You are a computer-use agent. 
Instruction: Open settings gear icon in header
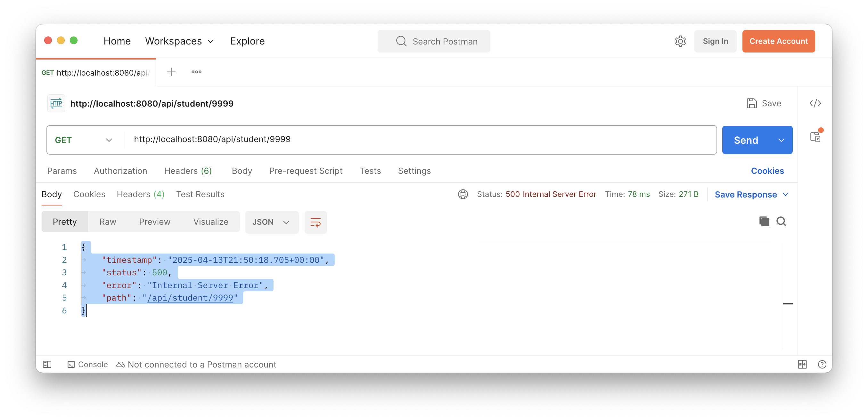[680, 41]
